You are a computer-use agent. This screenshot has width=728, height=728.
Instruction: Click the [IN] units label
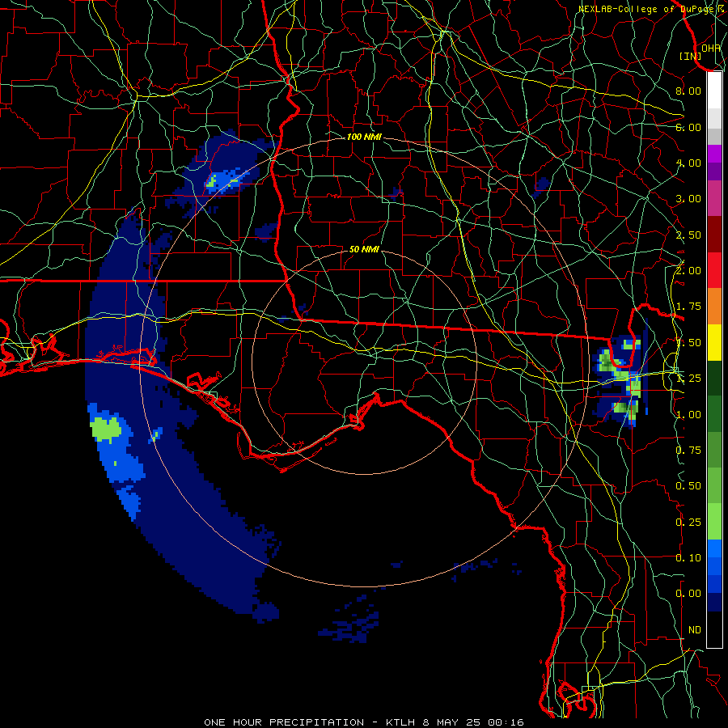691,56
